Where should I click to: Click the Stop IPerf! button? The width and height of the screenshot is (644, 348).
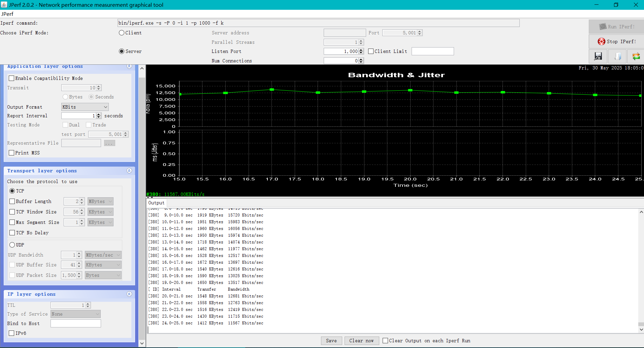617,41
